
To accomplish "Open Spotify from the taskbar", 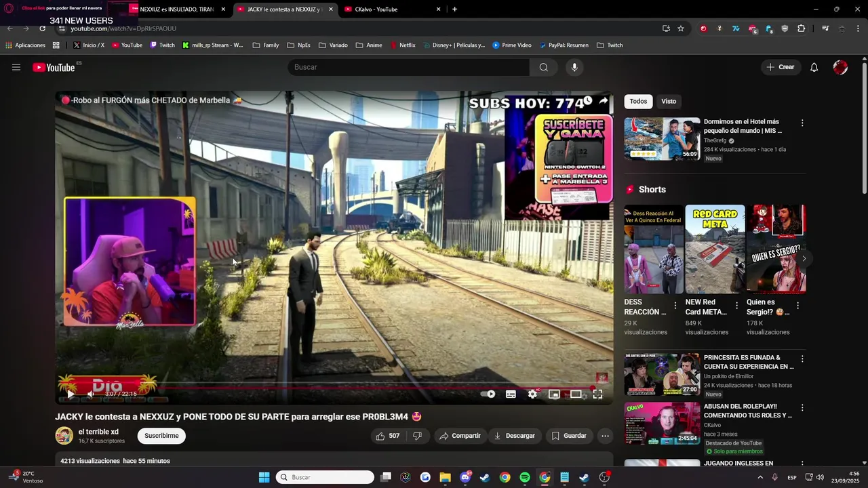I will coord(525,477).
